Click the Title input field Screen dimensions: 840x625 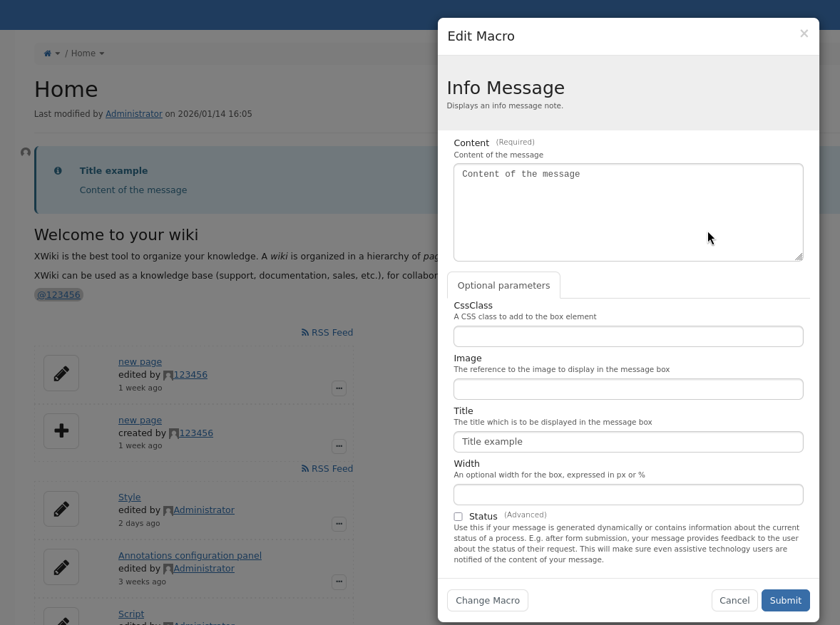pyautogui.click(x=628, y=442)
